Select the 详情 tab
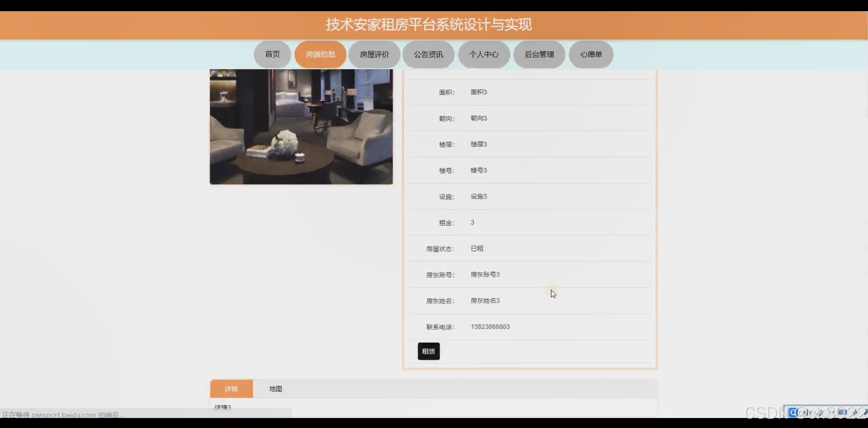 click(231, 389)
